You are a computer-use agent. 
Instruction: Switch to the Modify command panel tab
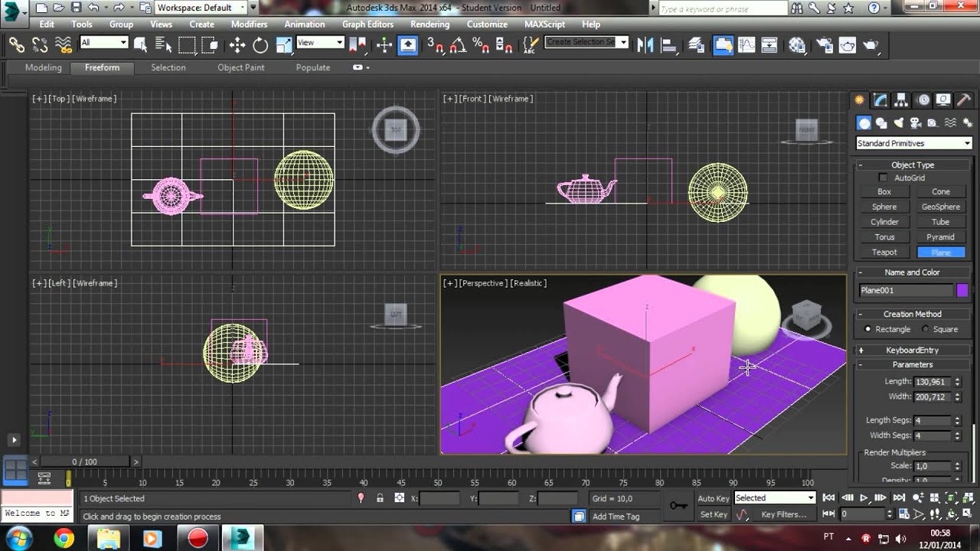pyautogui.click(x=880, y=100)
